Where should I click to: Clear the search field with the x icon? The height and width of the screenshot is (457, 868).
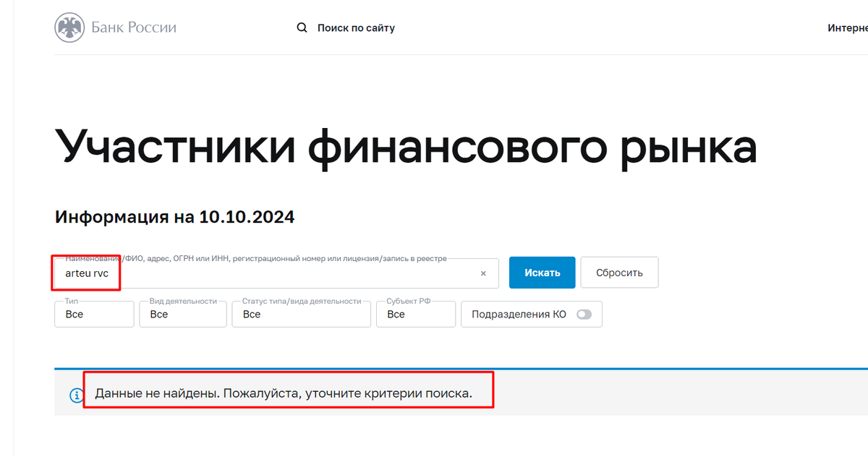[x=483, y=273]
